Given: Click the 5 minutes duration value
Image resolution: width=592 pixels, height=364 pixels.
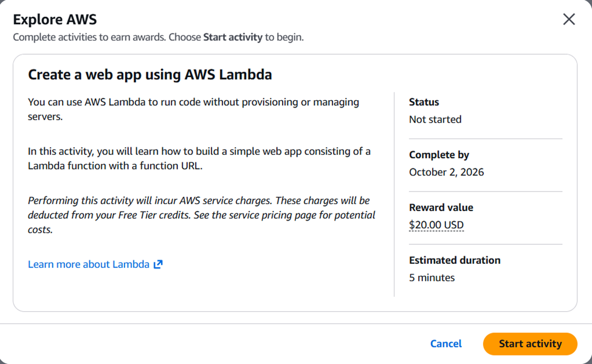Looking at the screenshot, I should coord(432,278).
